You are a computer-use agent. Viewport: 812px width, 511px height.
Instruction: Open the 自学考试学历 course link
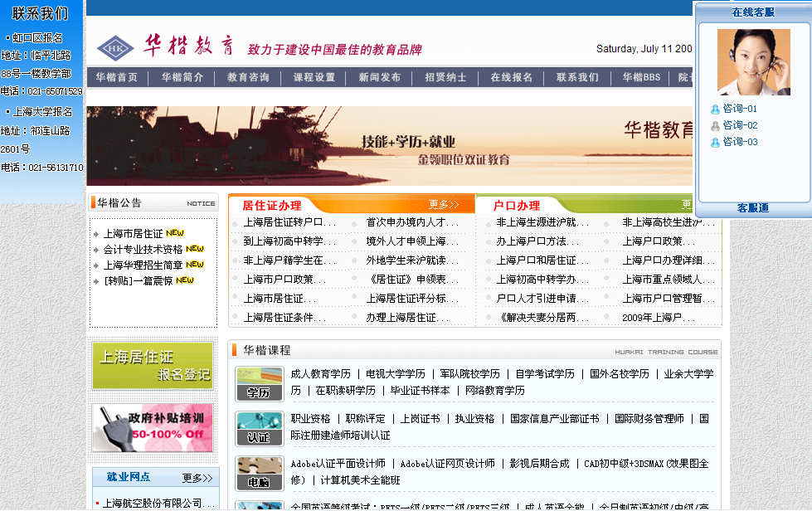[545, 374]
